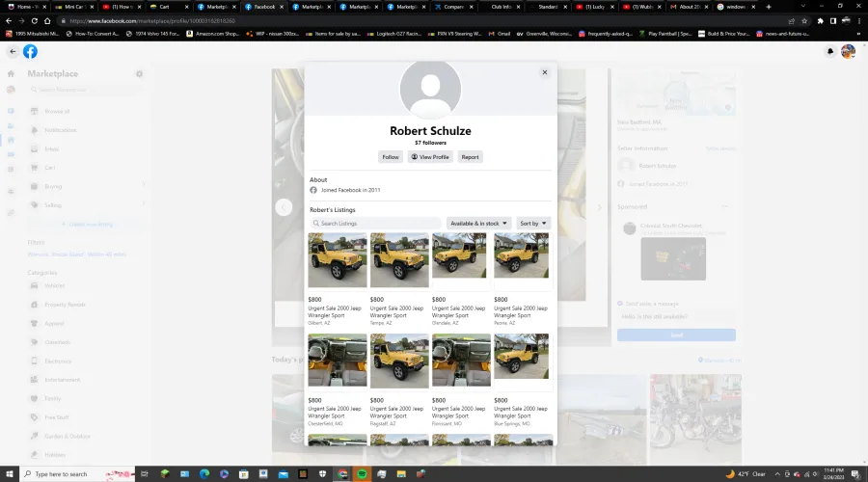Viewport: 868px width, 482px height.
Task: Click the Type here to search box
Action: [77, 474]
